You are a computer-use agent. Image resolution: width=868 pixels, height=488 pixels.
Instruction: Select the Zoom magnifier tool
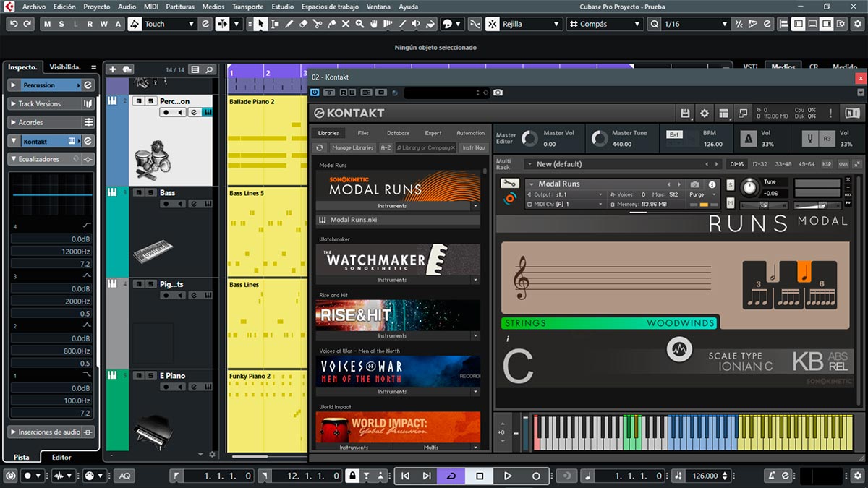360,24
